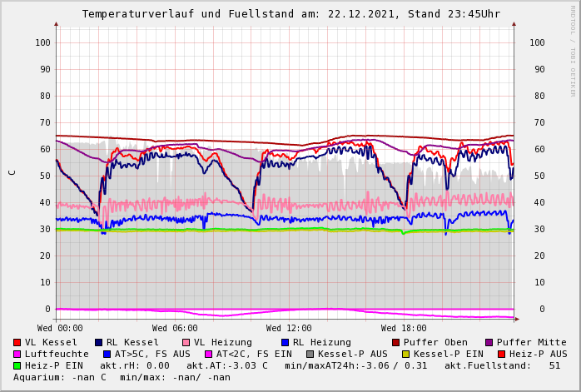Image resolution: width=581 pixels, height=392 pixels.
Task: Select the blue RL Heizung legend swatch
Action: 285,342
